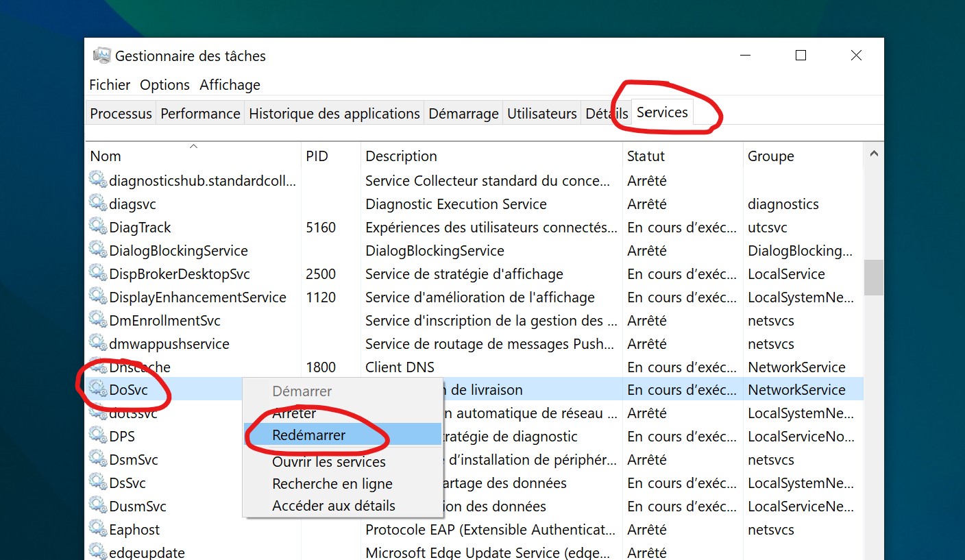Image resolution: width=965 pixels, height=560 pixels.
Task: Click the gear icon beside DiagTrack service
Action: [98, 227]
